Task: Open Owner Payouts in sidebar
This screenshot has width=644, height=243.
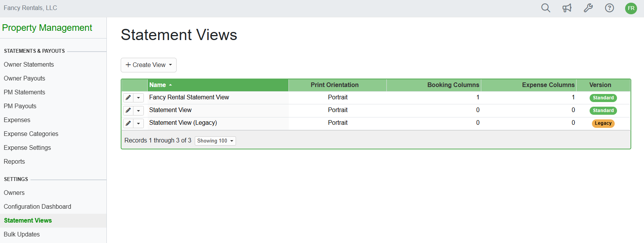Action: tap(24, 79)
